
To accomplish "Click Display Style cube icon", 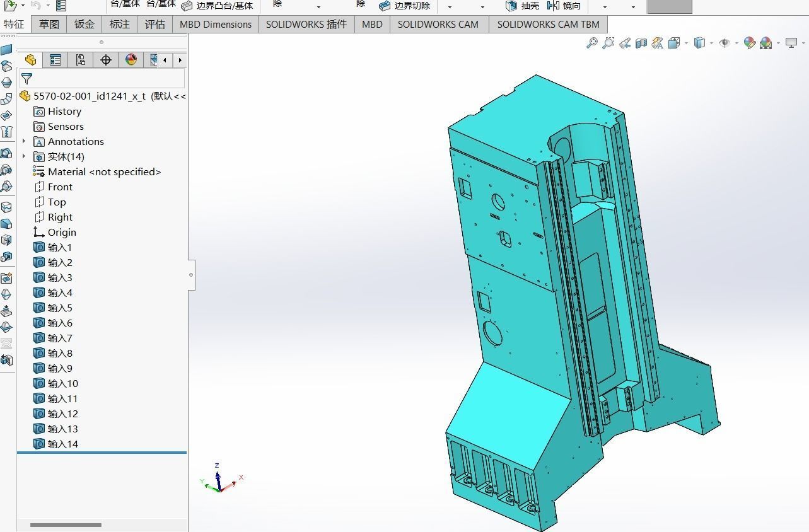I will (699, 43).
